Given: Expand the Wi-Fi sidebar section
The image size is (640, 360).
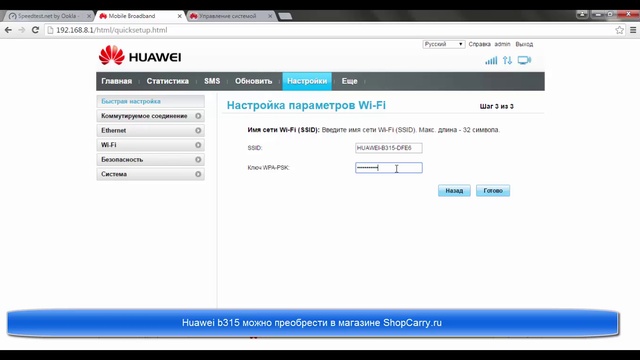Looking at the screenshot, I should pos(151,145).
